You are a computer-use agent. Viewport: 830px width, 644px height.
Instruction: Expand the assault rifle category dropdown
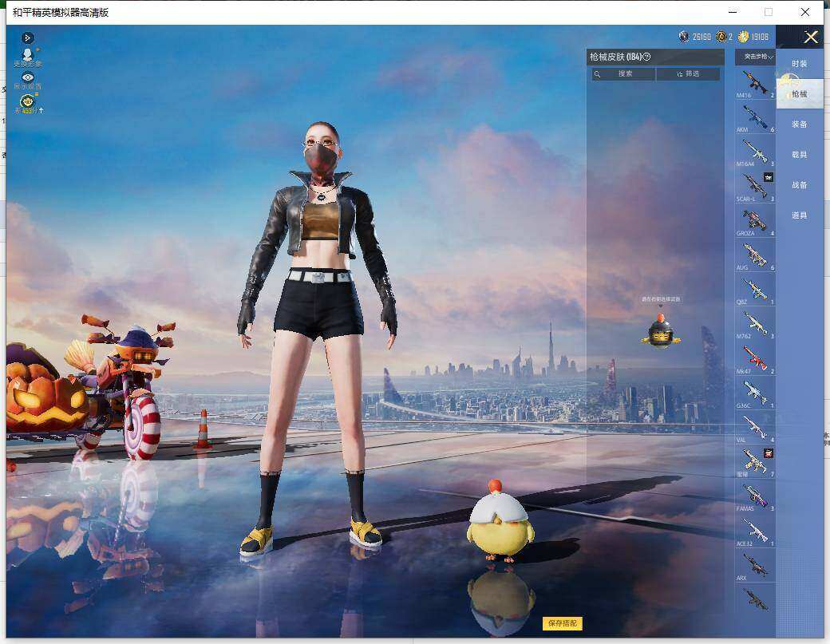coord(755,57)
